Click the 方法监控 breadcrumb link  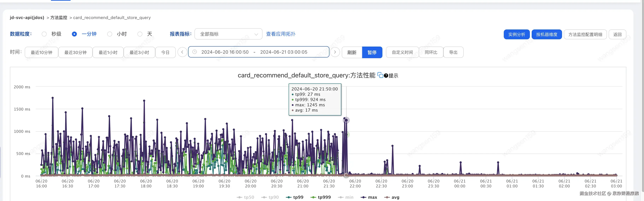(59, 17)
